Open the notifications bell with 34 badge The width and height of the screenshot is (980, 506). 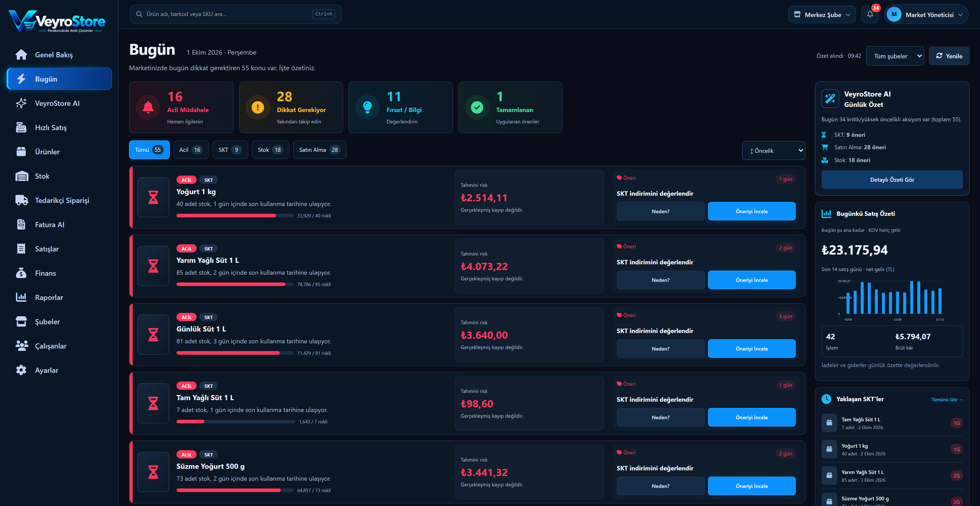870,14
